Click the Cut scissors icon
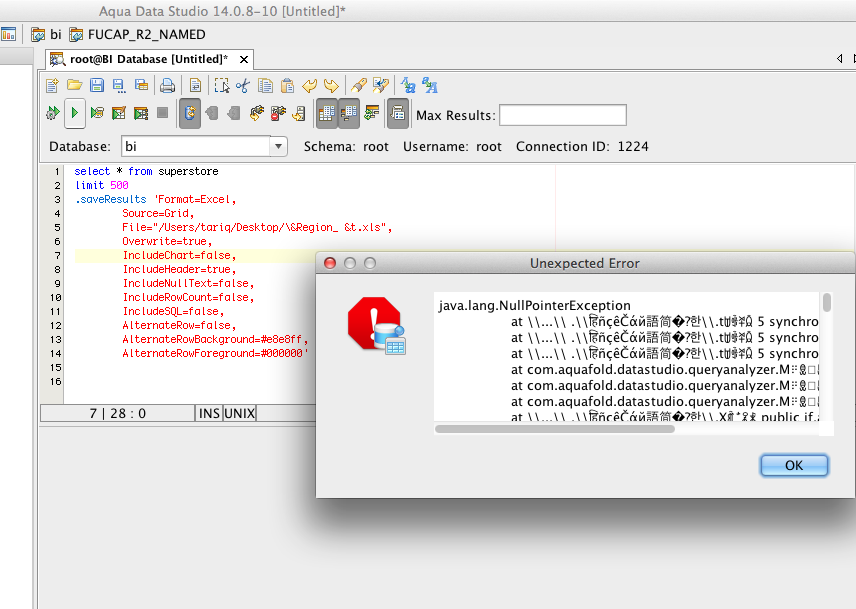 point(243,85)
